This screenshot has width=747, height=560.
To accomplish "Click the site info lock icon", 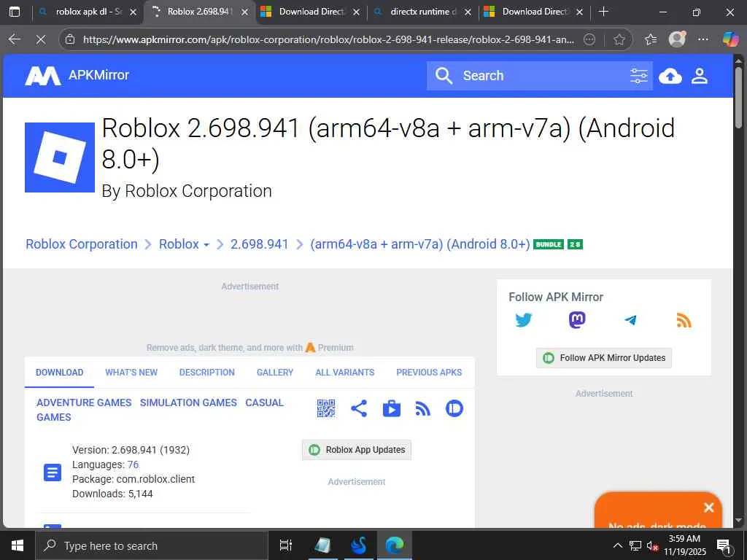I will [x=70, y=39].
